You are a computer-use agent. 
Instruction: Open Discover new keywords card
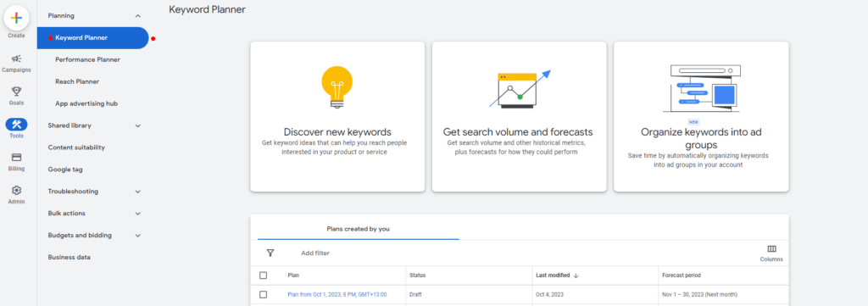point(337,117)
